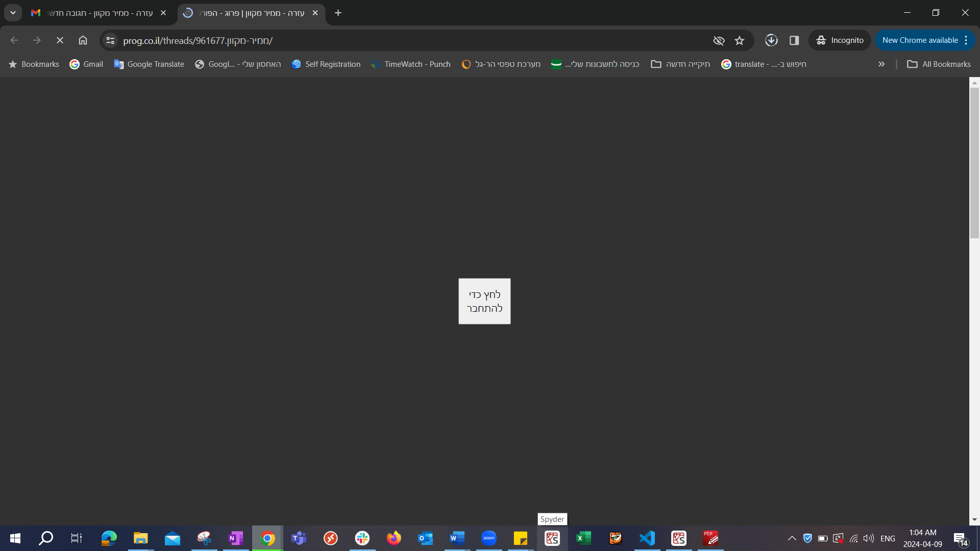The image size is (980, 551).
Task: Switch keyboard language from ENG
Action: [888, 538]
